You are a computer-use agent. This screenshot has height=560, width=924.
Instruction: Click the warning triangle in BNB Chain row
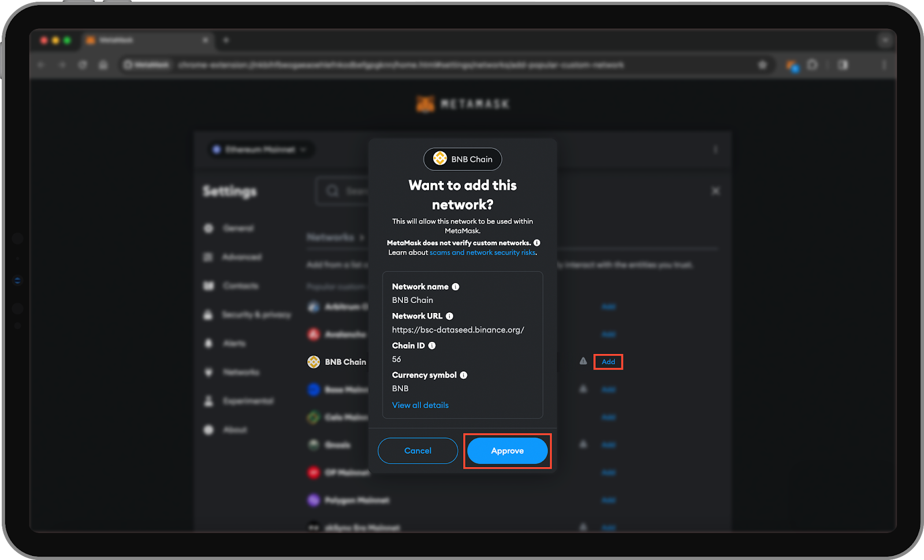tap(583, 361)
